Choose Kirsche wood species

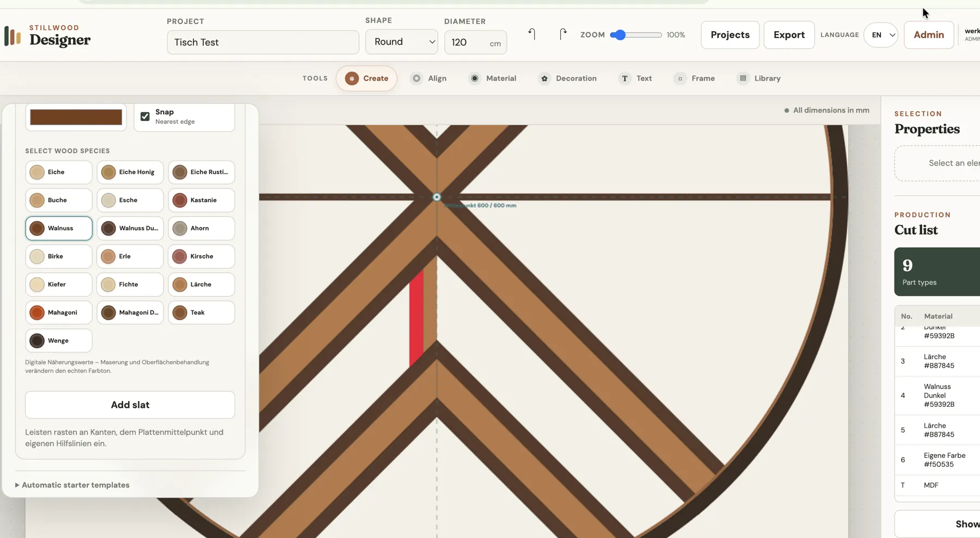(x=201, y=256)
